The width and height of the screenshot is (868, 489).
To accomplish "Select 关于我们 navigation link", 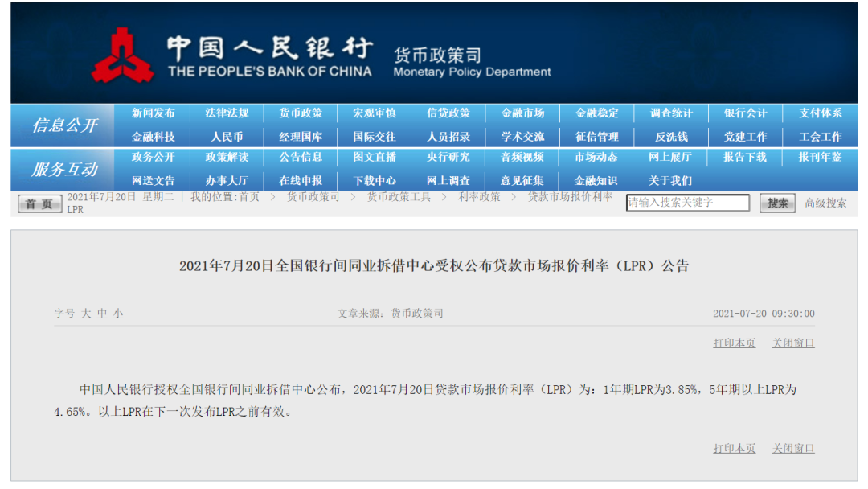I will click(669, 181).
